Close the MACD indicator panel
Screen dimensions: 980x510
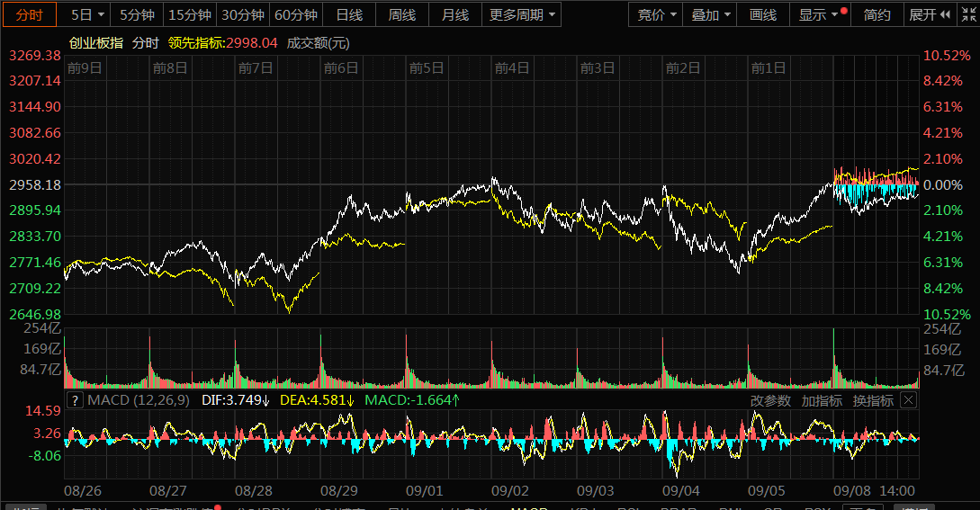909,400
